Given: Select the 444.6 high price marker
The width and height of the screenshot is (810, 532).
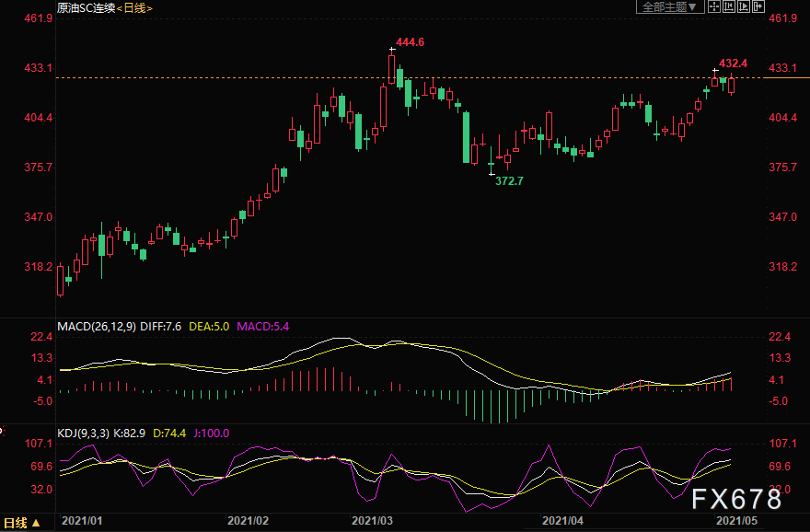Looking at the screenshot, I should 410,42.
